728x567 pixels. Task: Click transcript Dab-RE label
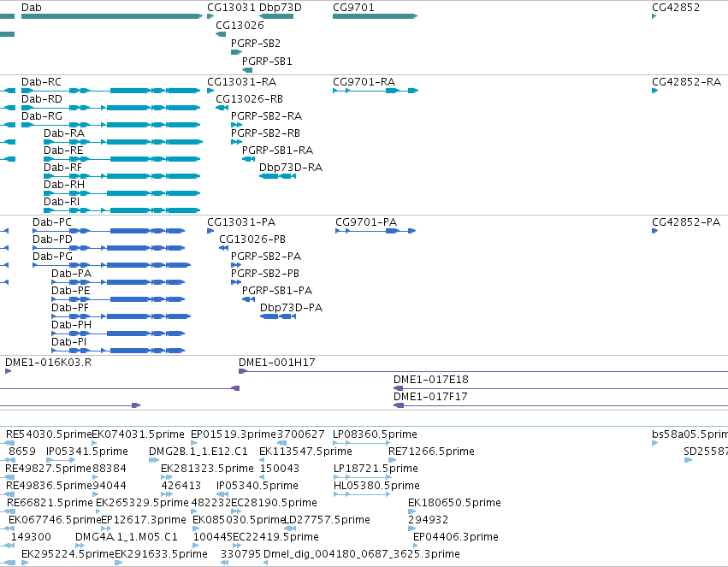(x=63, y=151)
